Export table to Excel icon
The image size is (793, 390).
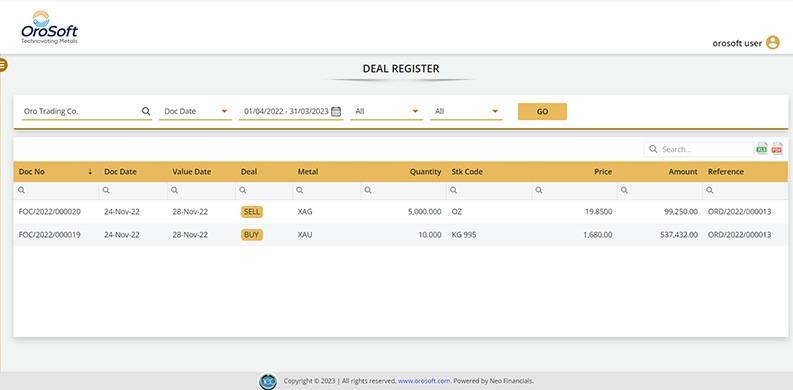[762, 148]
